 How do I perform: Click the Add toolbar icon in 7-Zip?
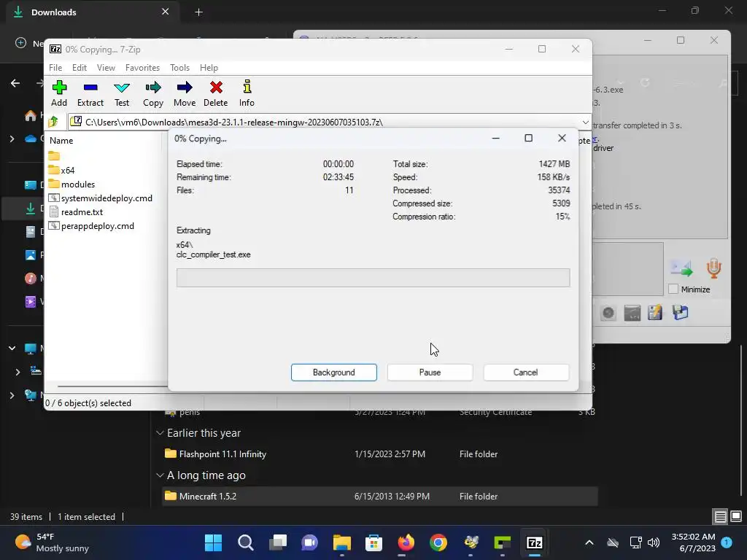pyautogui.click(x=59, y=93)
